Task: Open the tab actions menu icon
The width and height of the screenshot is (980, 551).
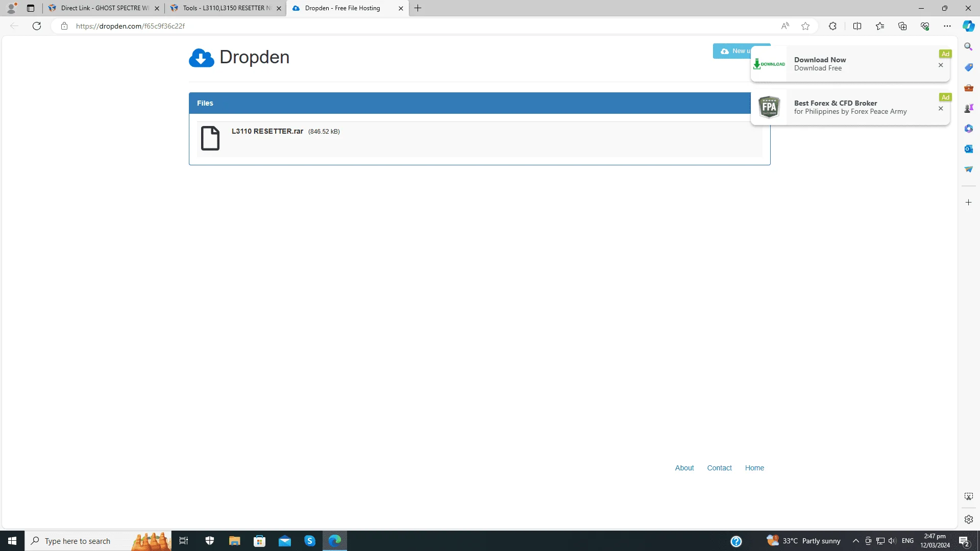Action: click(x=31, y=8)
